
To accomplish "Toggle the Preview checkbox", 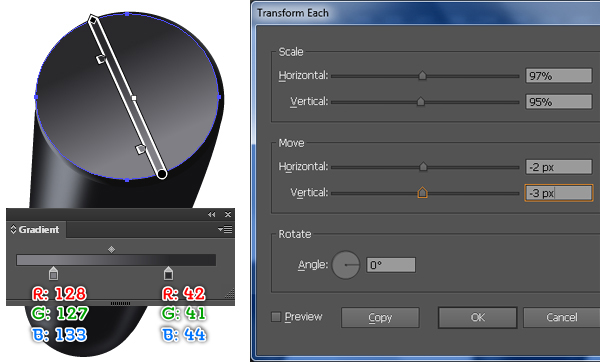I will click(276, 317).
